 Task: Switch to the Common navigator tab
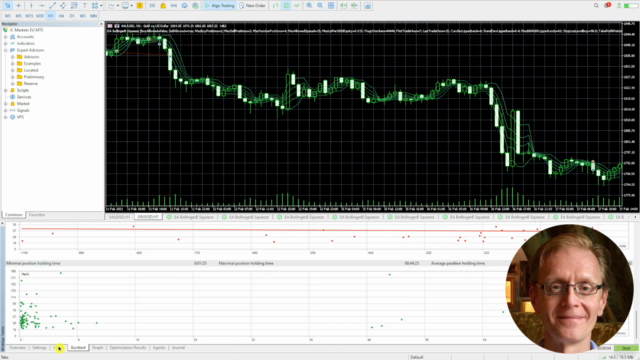click(x=14, y=215)
